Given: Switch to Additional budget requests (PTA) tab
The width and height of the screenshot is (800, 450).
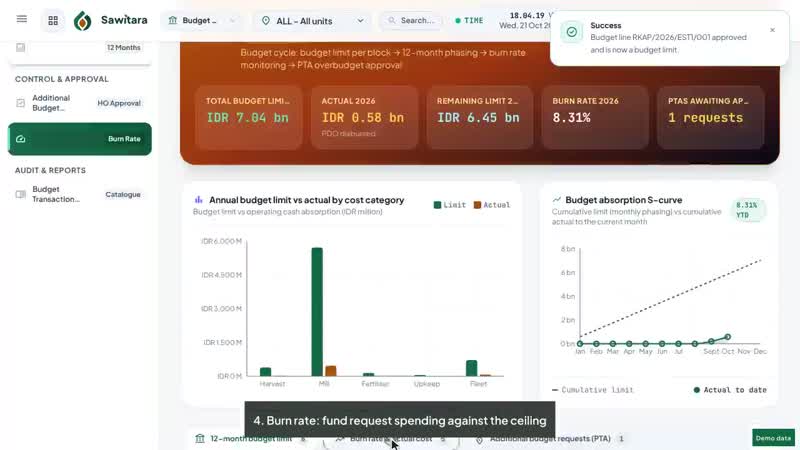Looking at the screenshot, I should [550, 439].
